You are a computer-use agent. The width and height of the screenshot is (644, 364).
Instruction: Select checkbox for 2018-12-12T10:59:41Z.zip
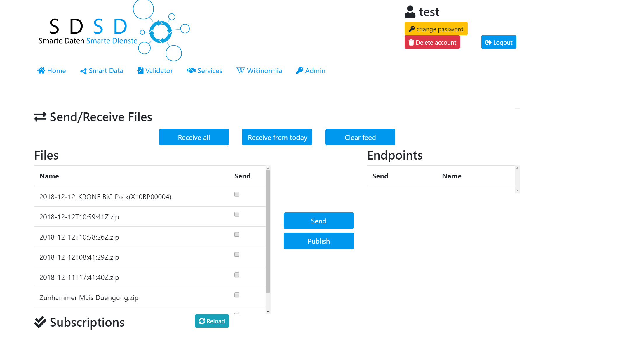pos(237,214)
